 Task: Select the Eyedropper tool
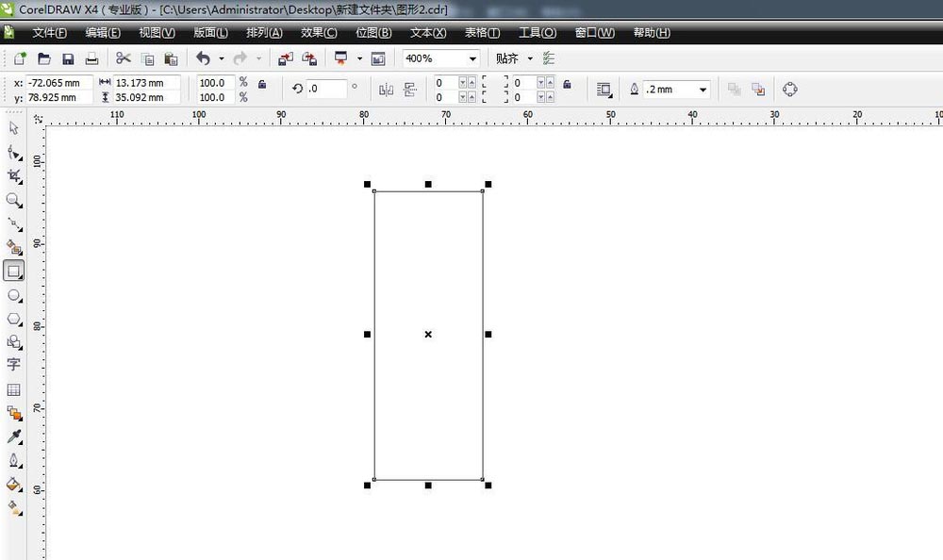[14, 437]
